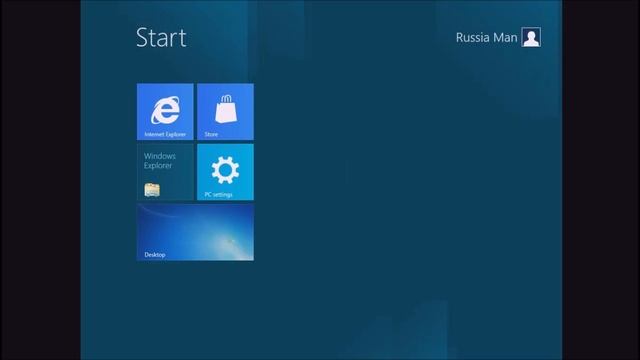Open the Windows Explorer tile
Screen dimensions: 640x360
point(165,172)
